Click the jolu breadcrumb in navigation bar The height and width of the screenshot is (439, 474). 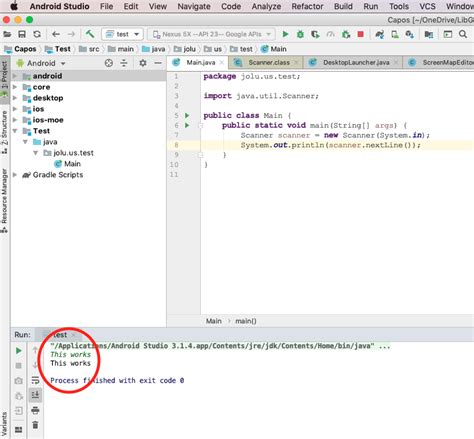[x=185, y=49]
